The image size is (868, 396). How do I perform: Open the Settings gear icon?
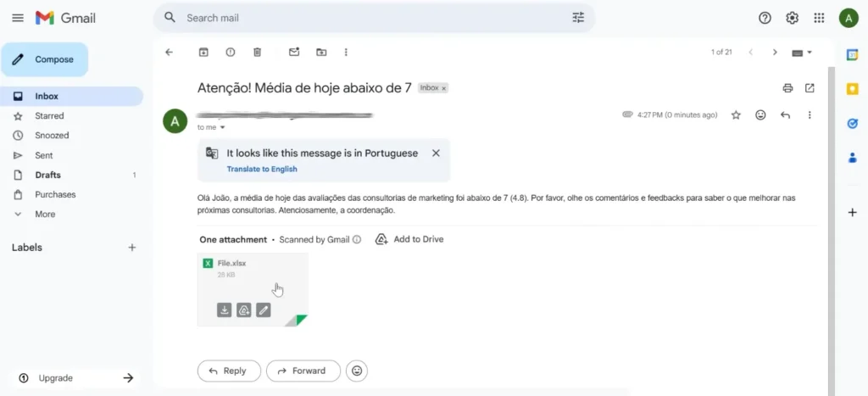(x=793, y=18)
